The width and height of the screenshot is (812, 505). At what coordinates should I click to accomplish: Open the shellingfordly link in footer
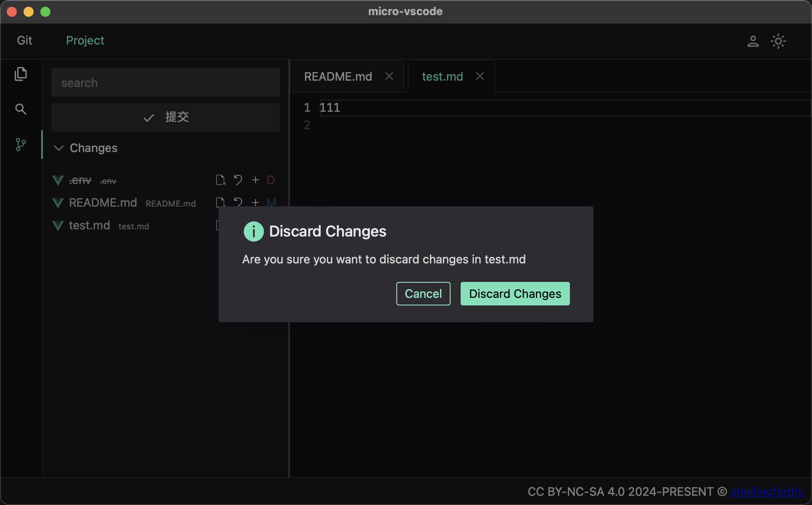pyautogui.click(x=767, y=492)
